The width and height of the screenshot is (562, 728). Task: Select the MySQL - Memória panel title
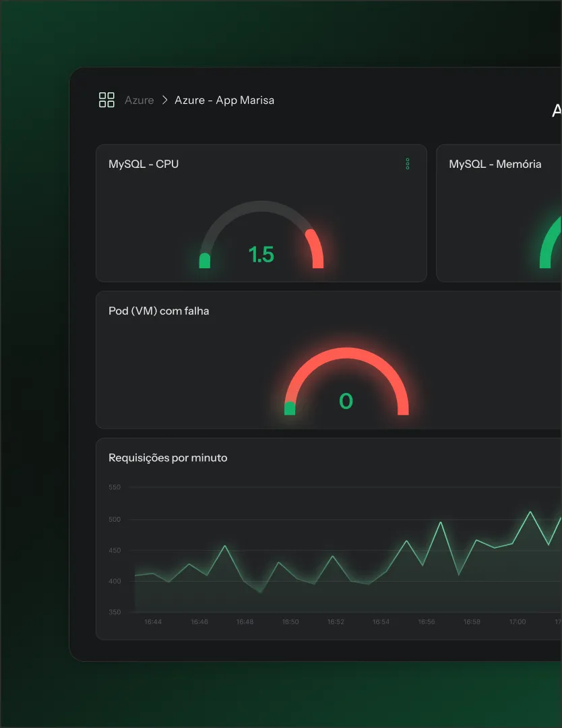(x=495, y=164)
